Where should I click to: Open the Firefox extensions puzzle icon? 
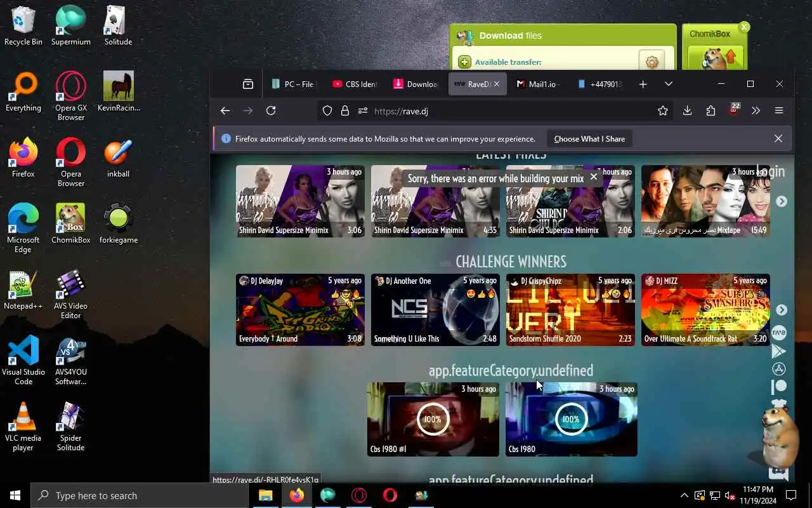[x=710, y=110]
